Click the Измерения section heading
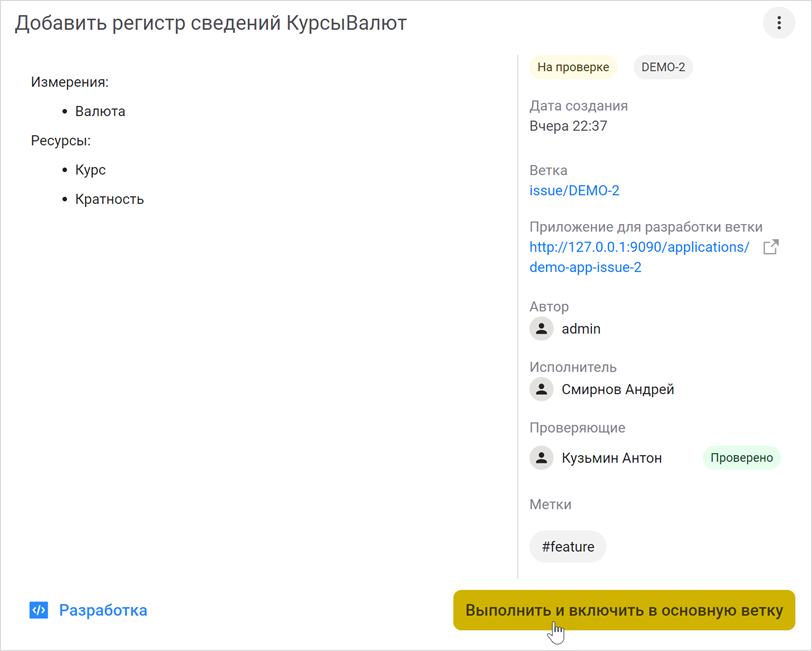 72,81
